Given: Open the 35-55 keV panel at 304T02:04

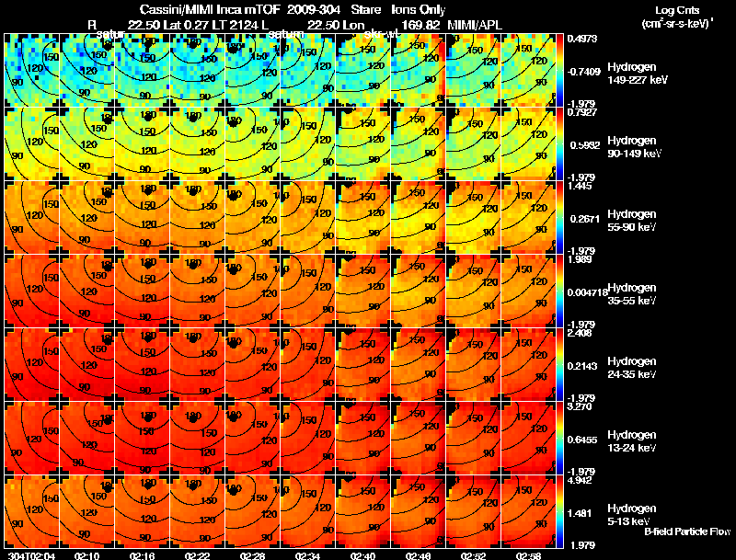Looking at the screenshot, I should coord(31,291).
